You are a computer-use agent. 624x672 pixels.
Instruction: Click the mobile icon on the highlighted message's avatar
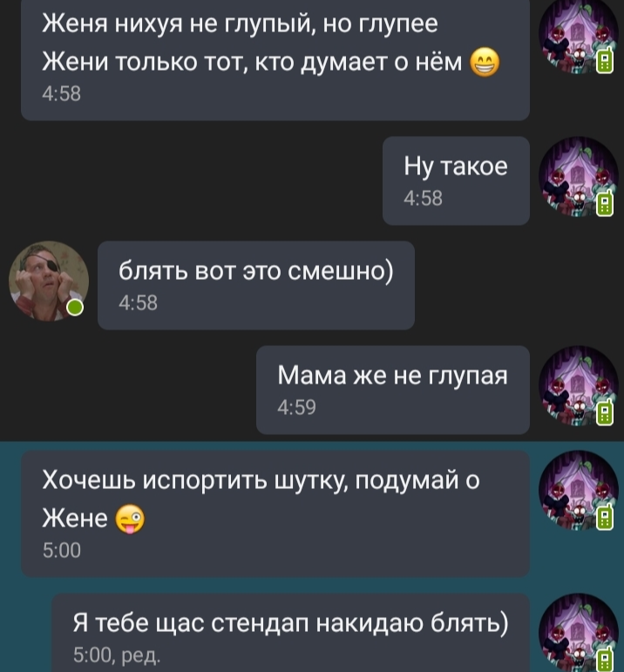[x=605, y=517]
